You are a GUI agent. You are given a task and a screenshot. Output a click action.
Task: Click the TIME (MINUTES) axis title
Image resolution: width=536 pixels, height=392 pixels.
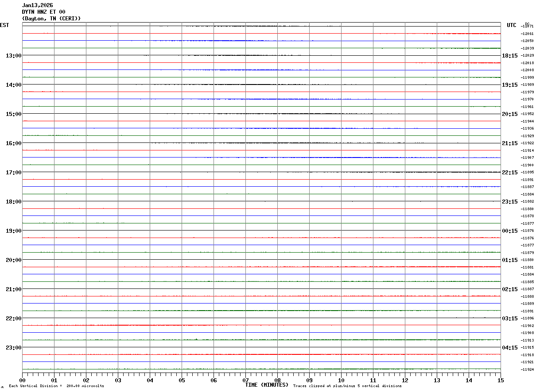pyautogui.click(x=267, y=385)
